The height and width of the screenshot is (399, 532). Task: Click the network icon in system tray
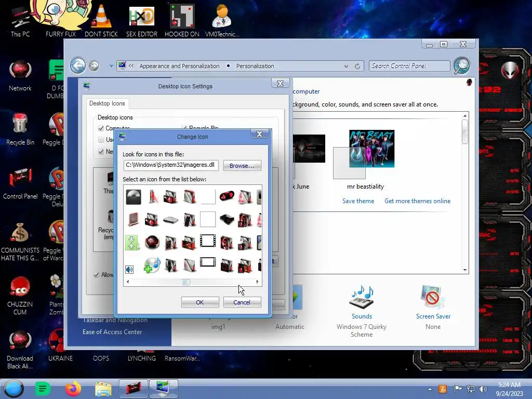pyautogui.click(x=471, y=389)
